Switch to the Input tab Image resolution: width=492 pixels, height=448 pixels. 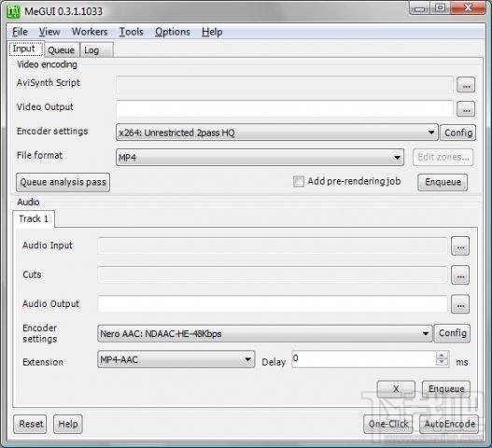(x=26, y=49)
